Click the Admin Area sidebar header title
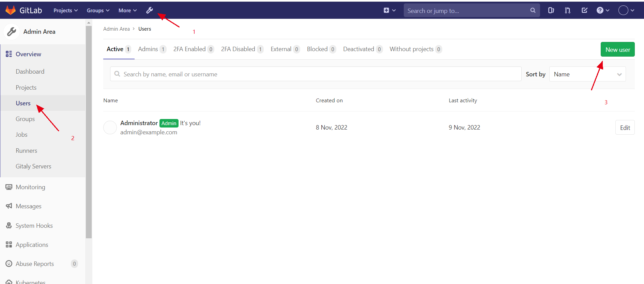 (40, 32)
